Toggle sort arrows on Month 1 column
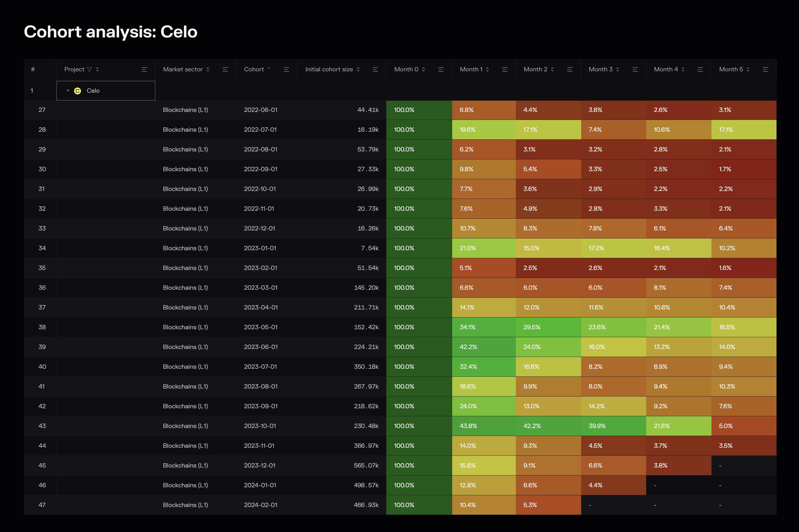The width and height of the screenshot is (799, 532). tap(487, 70)
